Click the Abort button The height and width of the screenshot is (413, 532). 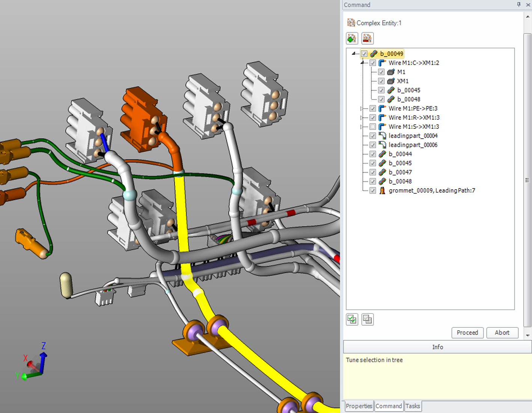pos(502,333)
